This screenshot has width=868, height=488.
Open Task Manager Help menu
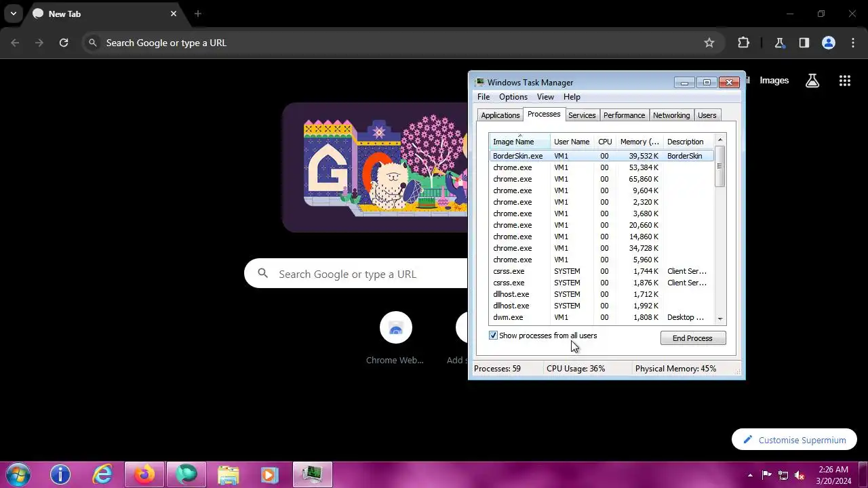(572, 97)
